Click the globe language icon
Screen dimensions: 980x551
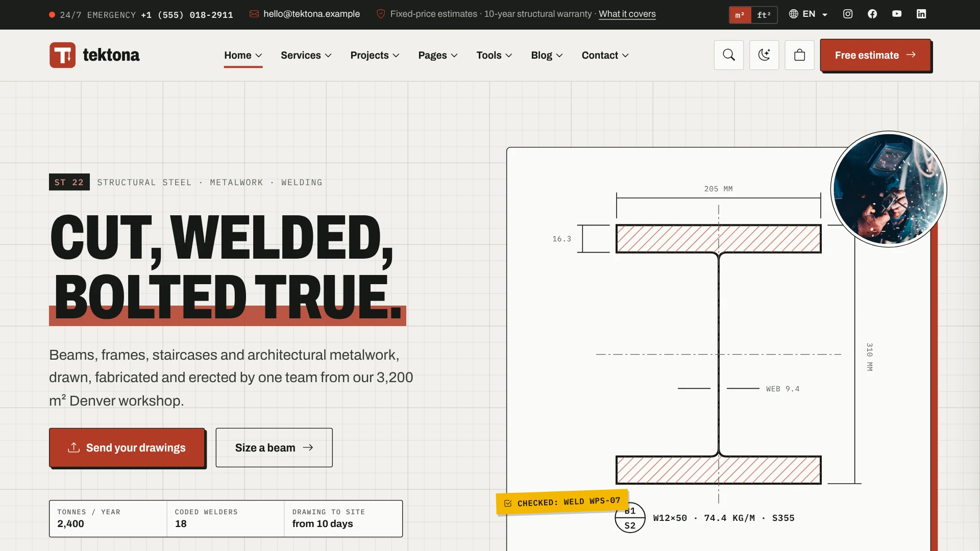click(x=793, y=14)
